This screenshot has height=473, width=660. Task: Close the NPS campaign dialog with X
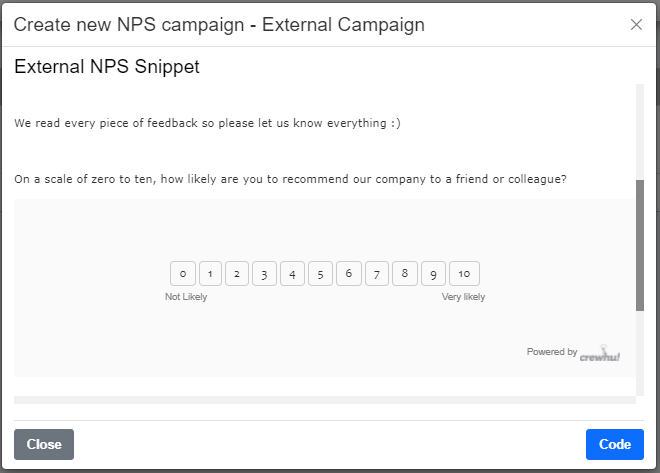[x=636, y=24]
